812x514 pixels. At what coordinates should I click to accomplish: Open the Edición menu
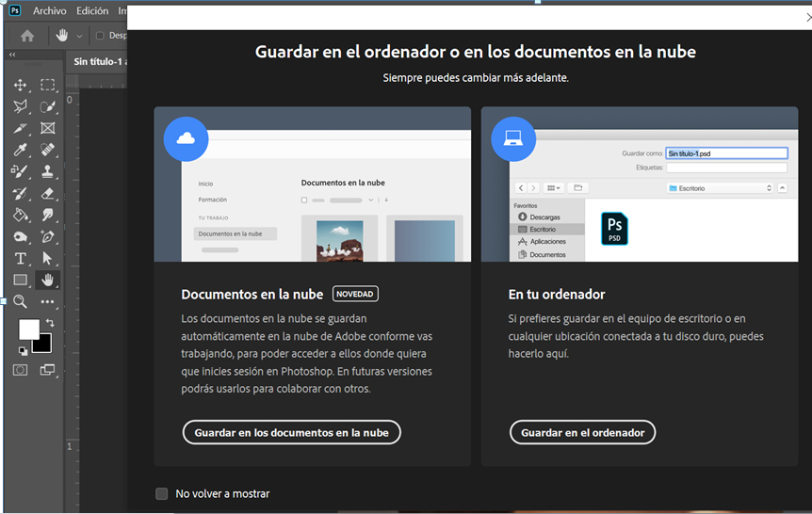(92, 11)
